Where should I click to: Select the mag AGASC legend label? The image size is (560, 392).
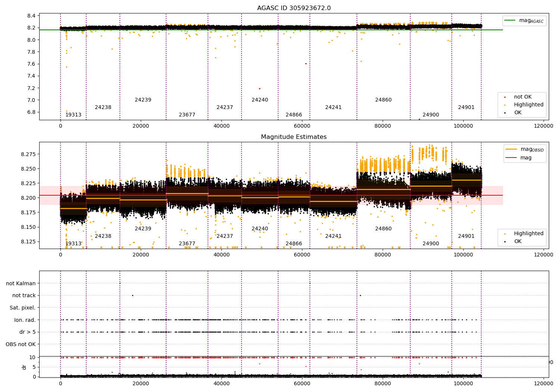(531, 21)
